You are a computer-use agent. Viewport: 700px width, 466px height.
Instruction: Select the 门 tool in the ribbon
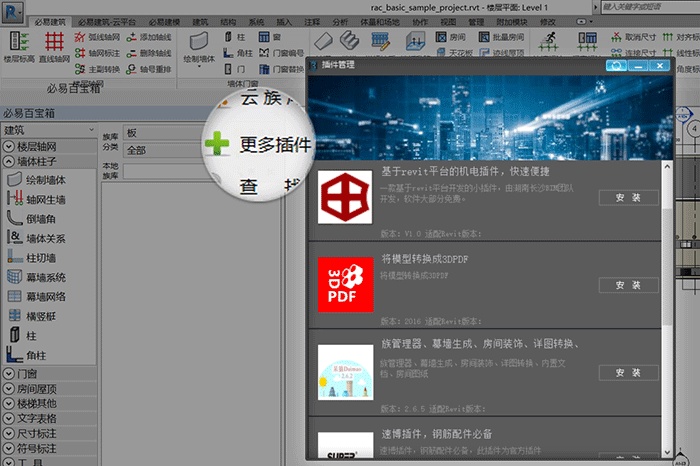point(235,69)
